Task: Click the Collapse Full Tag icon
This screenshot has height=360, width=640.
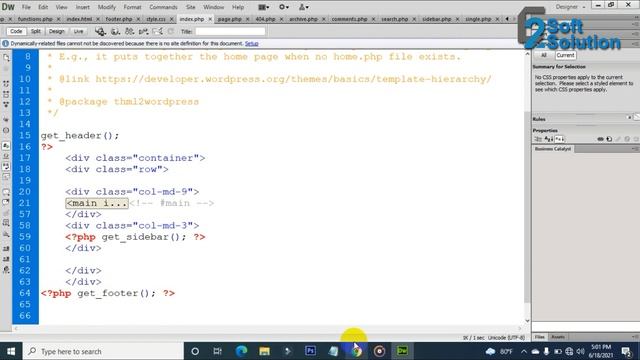Action: (x=6, y=83)
